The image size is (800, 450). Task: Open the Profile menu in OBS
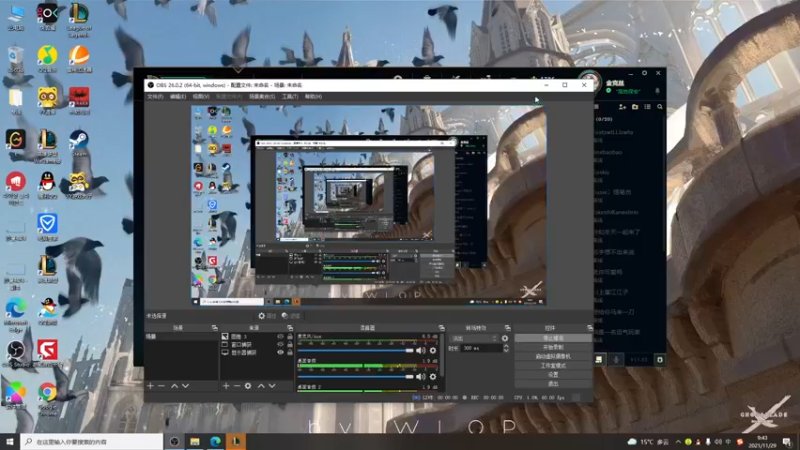tap(229, 96)
